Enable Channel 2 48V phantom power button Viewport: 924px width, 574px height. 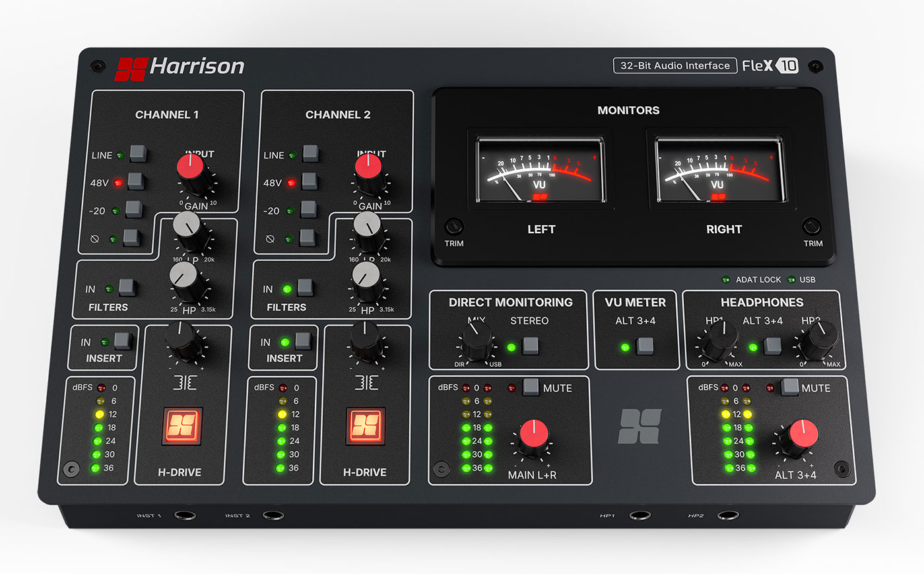coord(309,181)
